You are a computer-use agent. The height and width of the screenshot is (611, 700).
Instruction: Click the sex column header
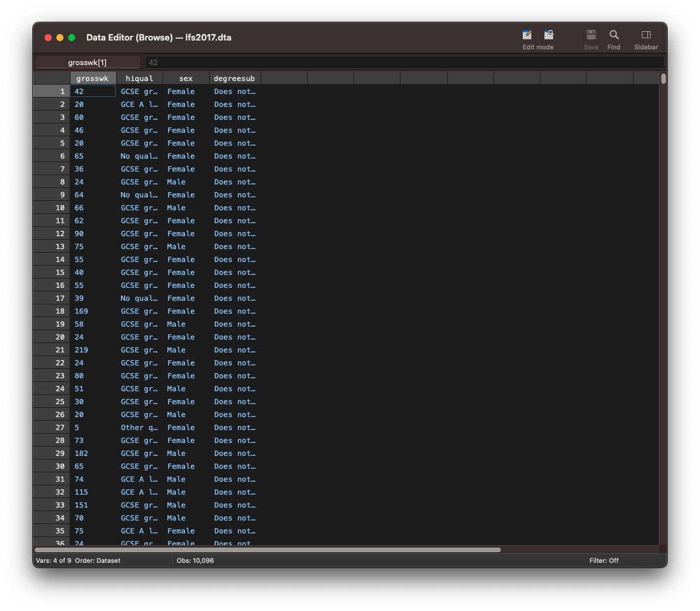click(x=186, y=78)
